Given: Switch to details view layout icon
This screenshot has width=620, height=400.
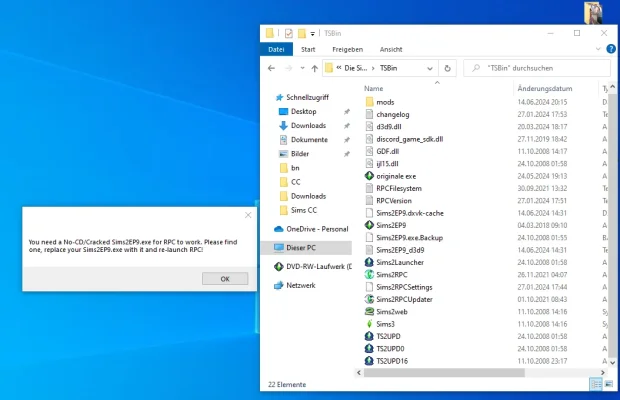Looking at the screenshot, I should coord(596,384).
